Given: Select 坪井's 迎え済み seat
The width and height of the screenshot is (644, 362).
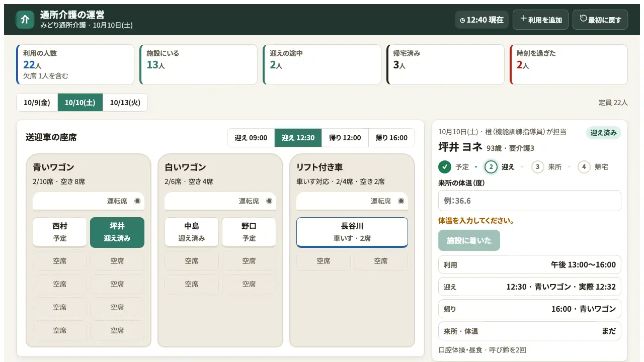Looking at the screenshot, I should 117,232.
